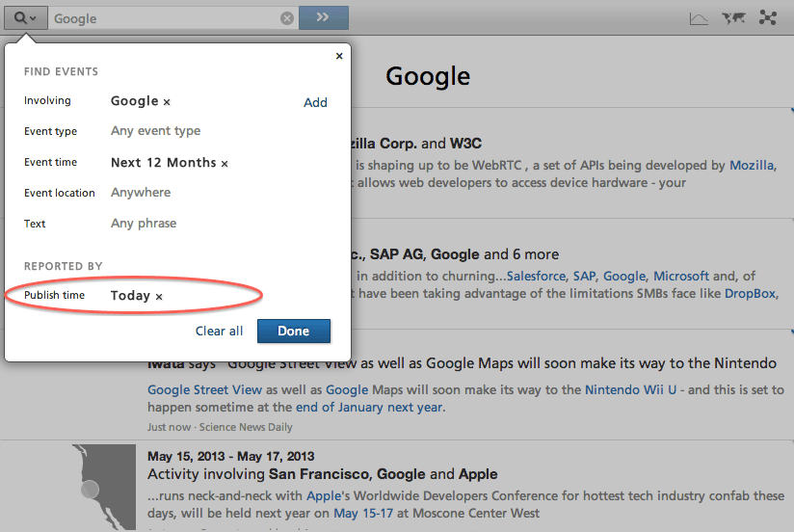Screen dimensions: 794x532
Task: Open Mozilla link in first result
Action: (752, 165)
